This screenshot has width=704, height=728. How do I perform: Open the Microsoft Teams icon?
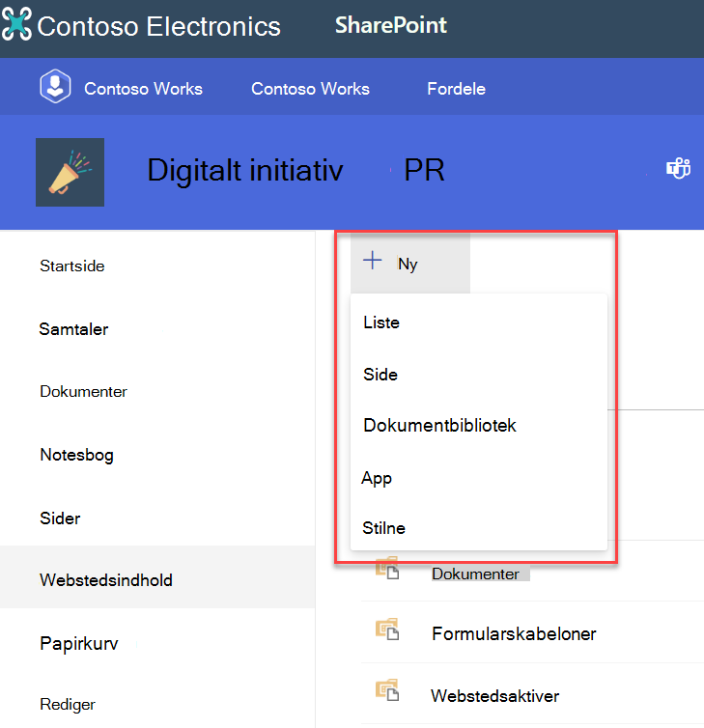coord(679,168)
